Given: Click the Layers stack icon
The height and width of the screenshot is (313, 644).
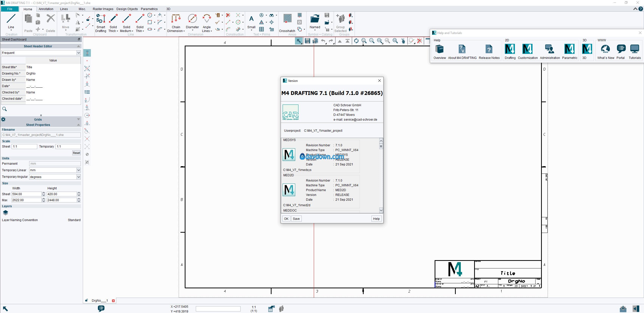Looking at the screenshot, I should point(5,213).
